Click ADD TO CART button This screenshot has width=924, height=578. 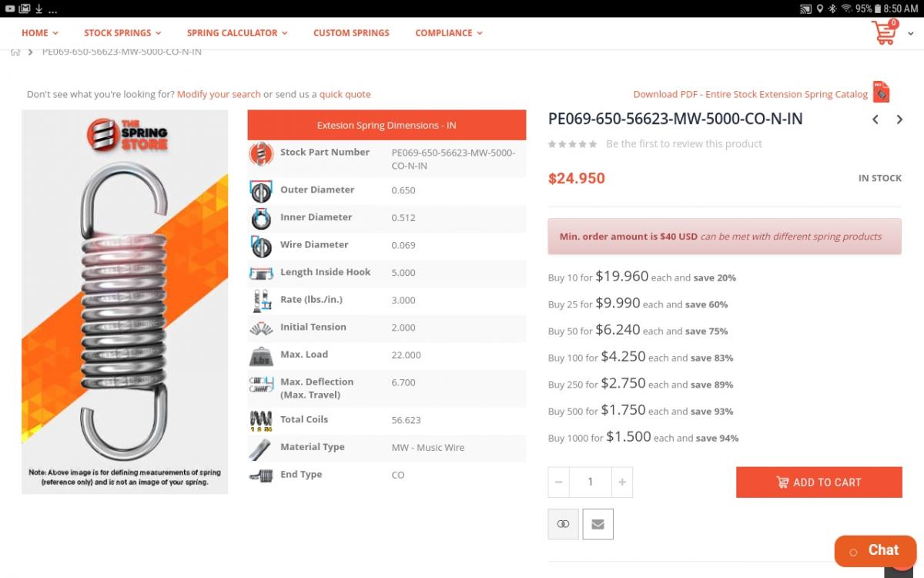[x=819, y=482]
